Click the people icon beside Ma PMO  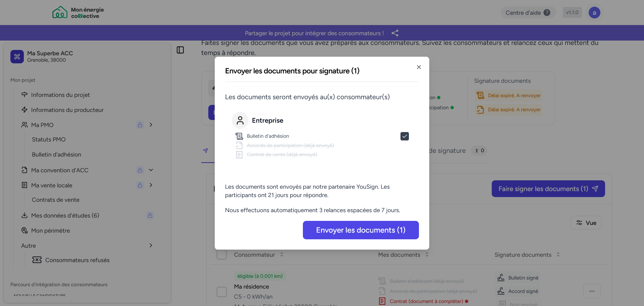pos(24,125)
